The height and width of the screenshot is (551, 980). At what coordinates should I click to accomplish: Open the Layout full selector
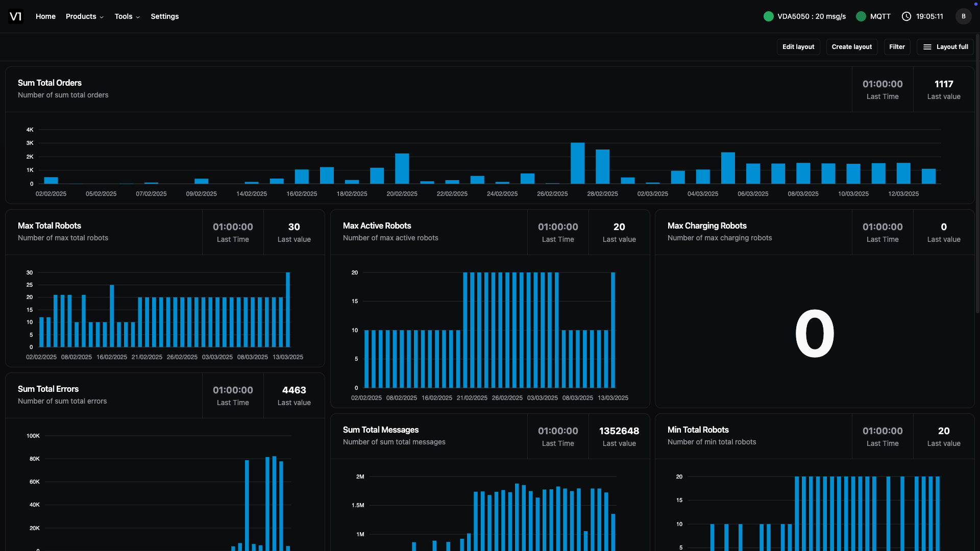(x=945, y=47)
